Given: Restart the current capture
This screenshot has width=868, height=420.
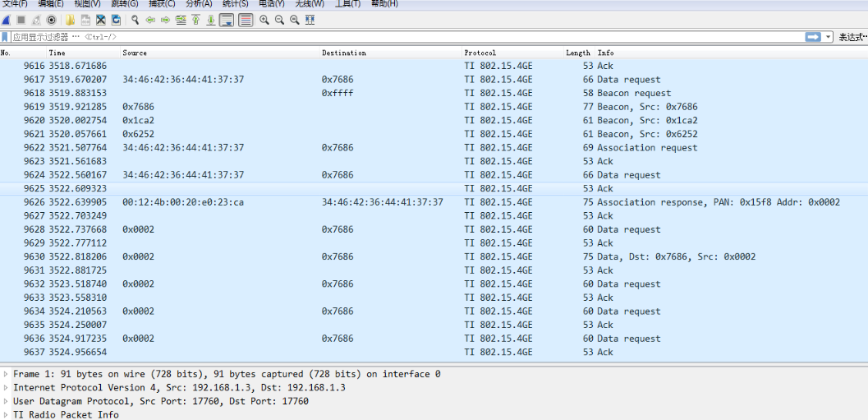Looking at the screenshot, I should pyautogui.click(x=36, y=21).
